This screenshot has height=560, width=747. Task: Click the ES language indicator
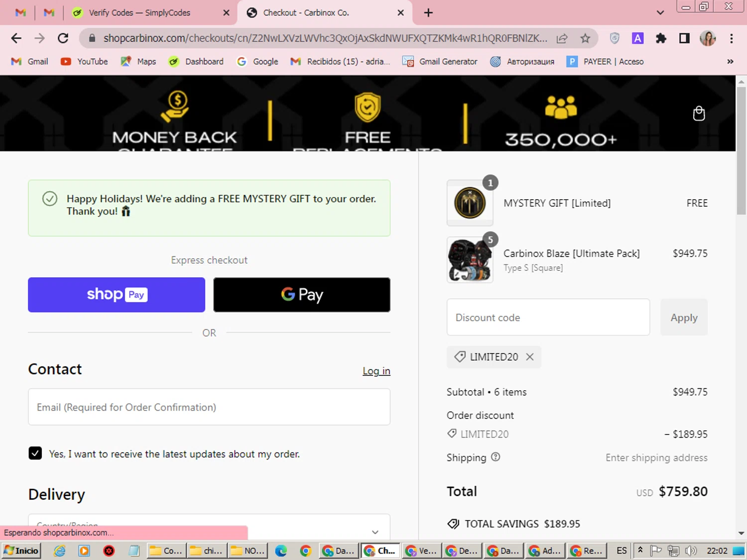622,551
